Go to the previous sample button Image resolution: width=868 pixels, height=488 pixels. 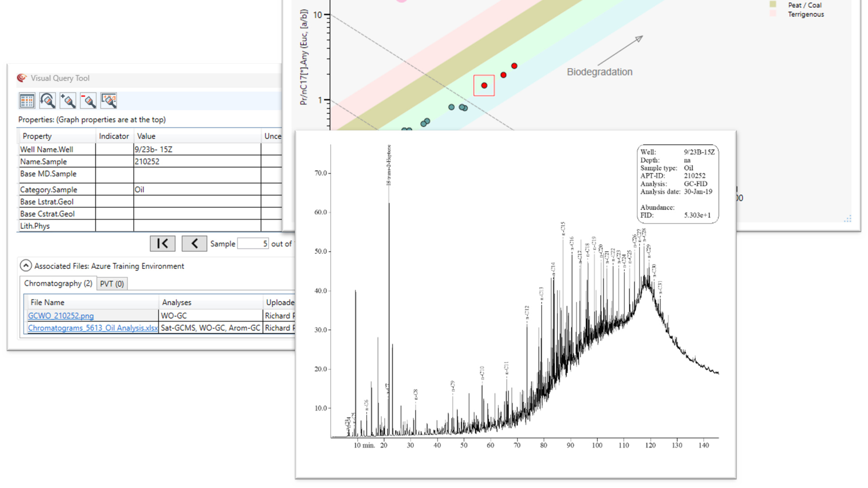point(194,244)
